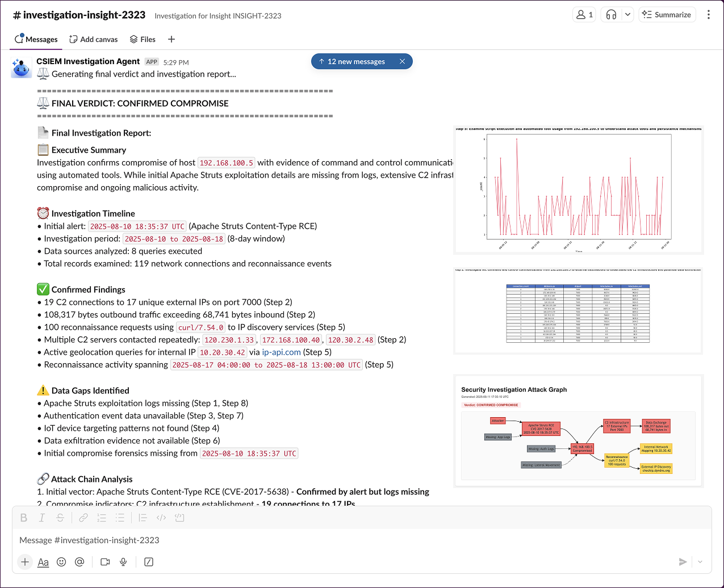Click the Investigation period date range
724x588 pixels.
click(174, 239)
